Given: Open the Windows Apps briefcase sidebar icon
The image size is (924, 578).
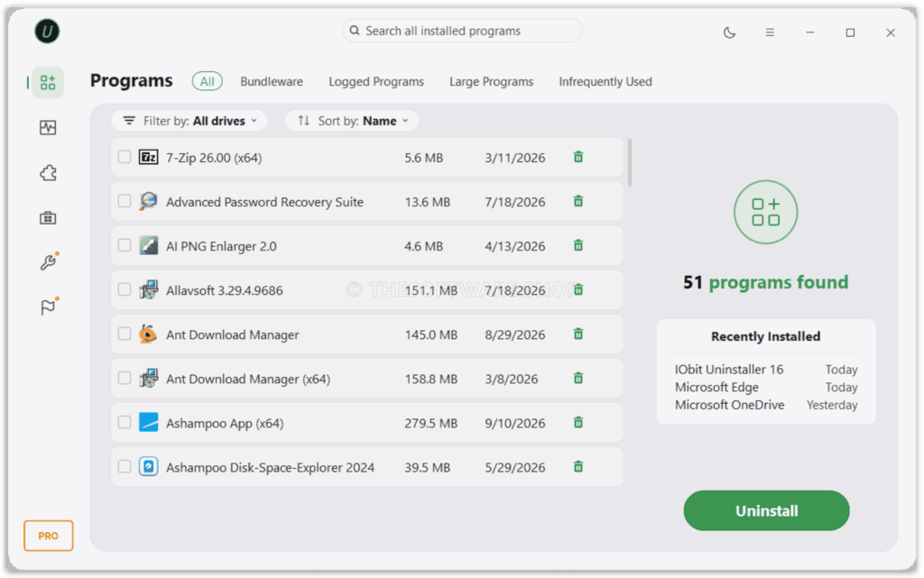Looking at the screenshot, I should (48, 218).
